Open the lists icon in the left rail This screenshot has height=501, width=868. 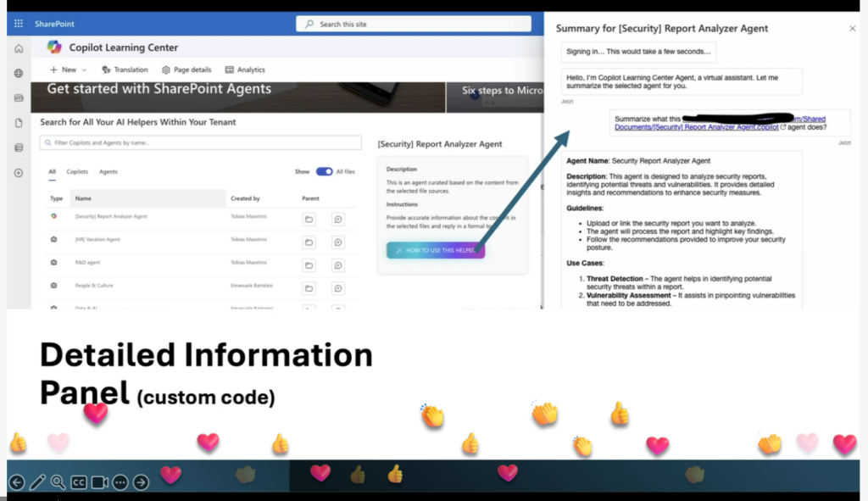coord(19,148)
